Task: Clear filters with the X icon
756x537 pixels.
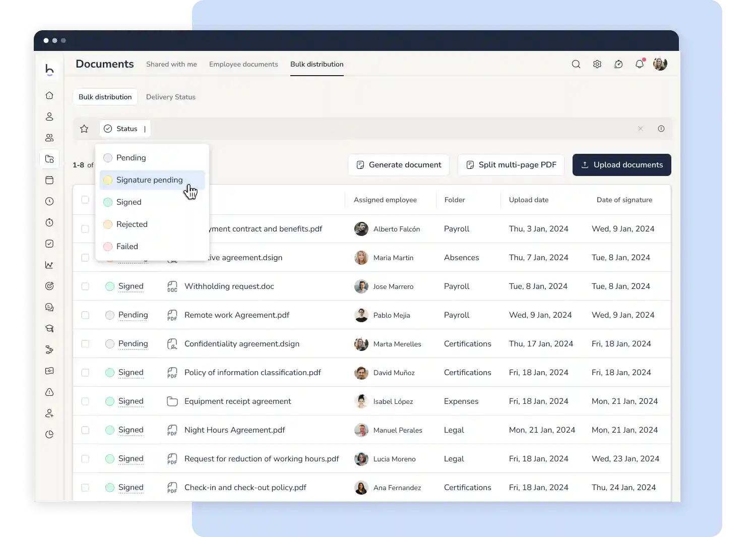Action: 641,129
